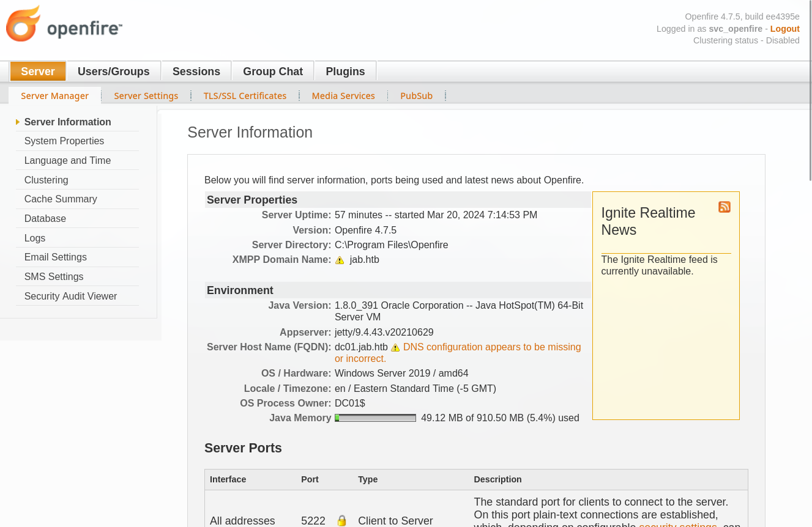Click Windows Server 2019 / amd64 text
Viewport: 812px width, 527px height.
tap(401, 374)
